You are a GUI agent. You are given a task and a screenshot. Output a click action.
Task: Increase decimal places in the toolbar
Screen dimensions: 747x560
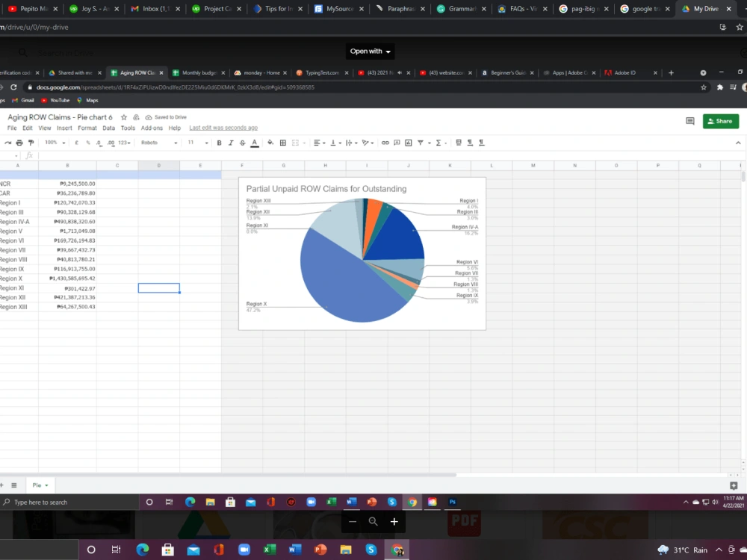(x=111, y=143)
